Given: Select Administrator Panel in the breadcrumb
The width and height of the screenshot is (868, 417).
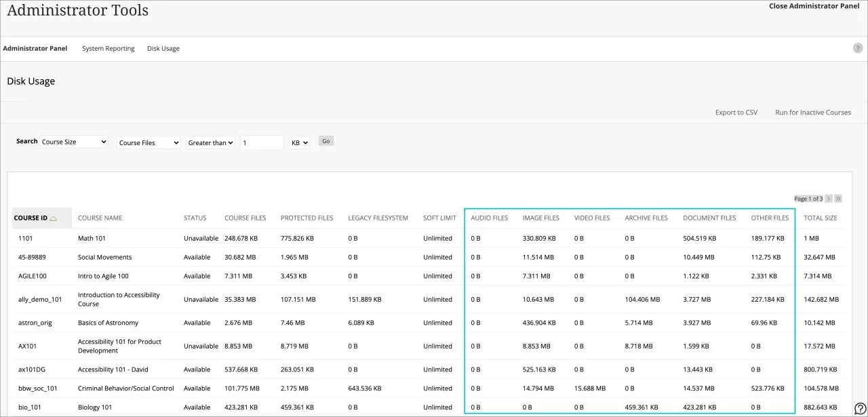Looking at the screenshot, I should coord(35,48).
